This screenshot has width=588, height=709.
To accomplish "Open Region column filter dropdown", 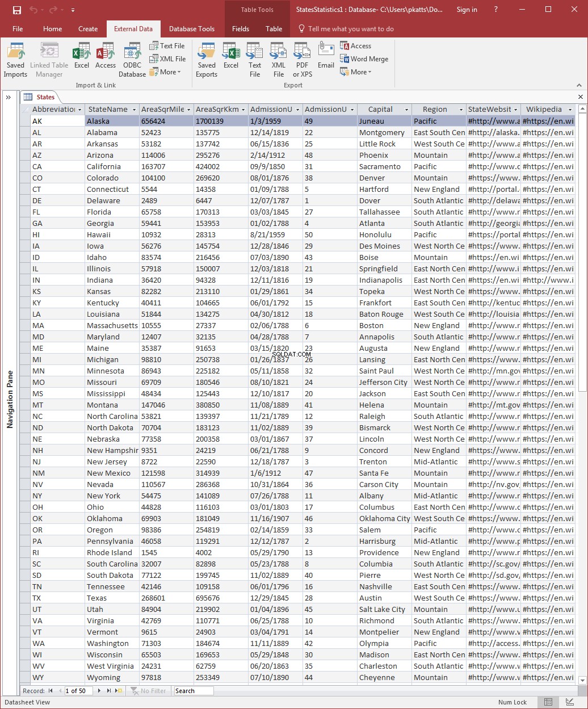I will point(461,110).
